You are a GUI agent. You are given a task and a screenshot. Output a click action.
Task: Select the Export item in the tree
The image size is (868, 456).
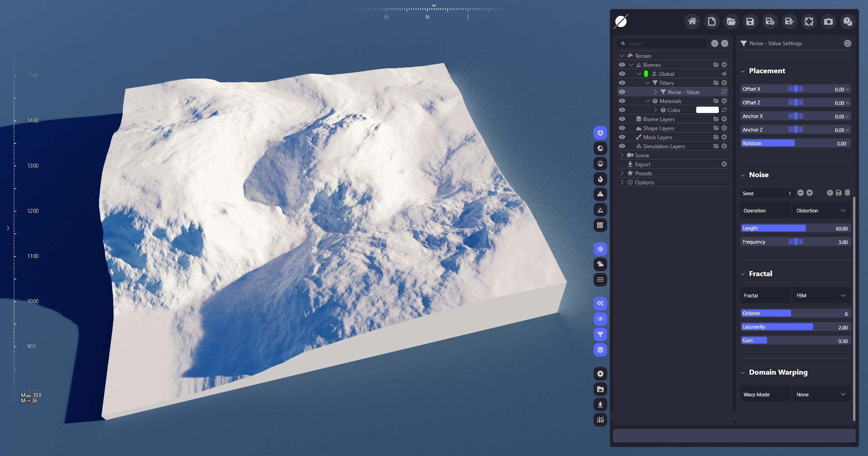point(642,165)
